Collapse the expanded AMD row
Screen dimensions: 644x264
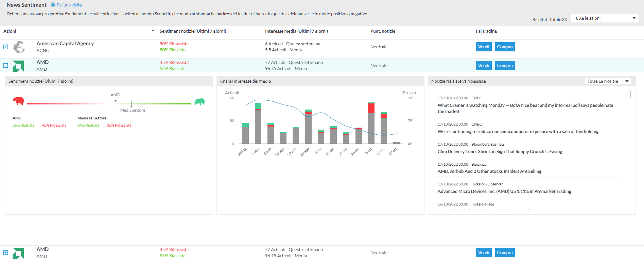pos(6,65)
